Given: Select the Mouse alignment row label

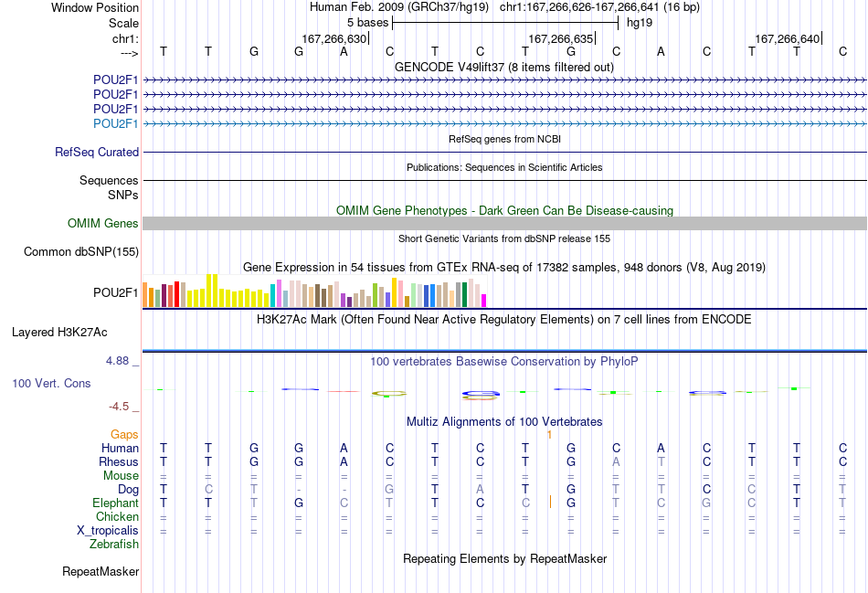Looking at the screenshot, I should coord(121,476).
